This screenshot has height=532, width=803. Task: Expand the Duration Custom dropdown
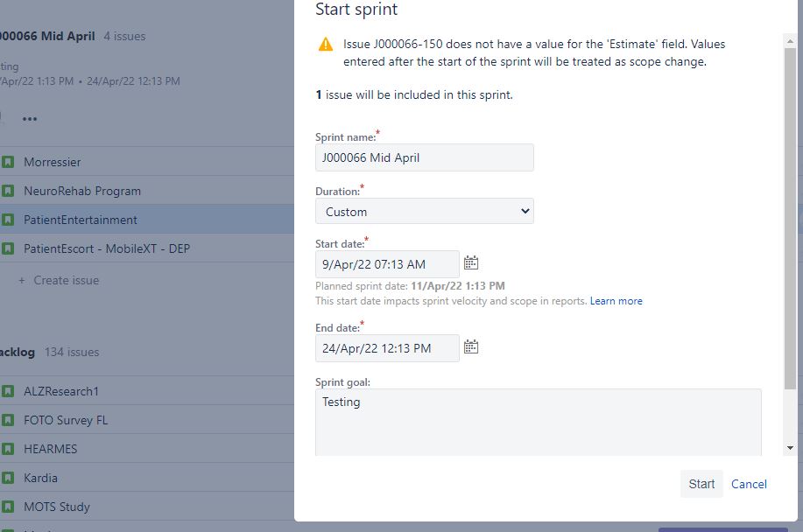click(425, 211)
